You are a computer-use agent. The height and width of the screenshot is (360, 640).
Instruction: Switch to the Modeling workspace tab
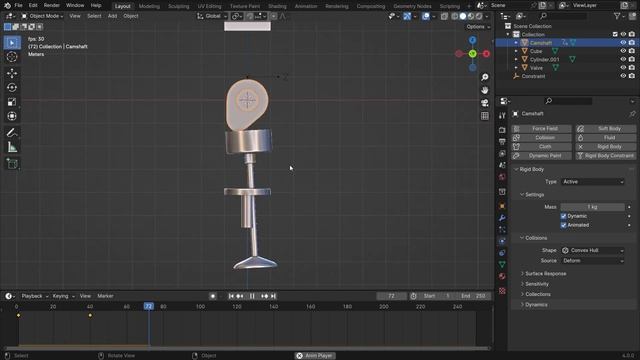[x=149, y=6]
